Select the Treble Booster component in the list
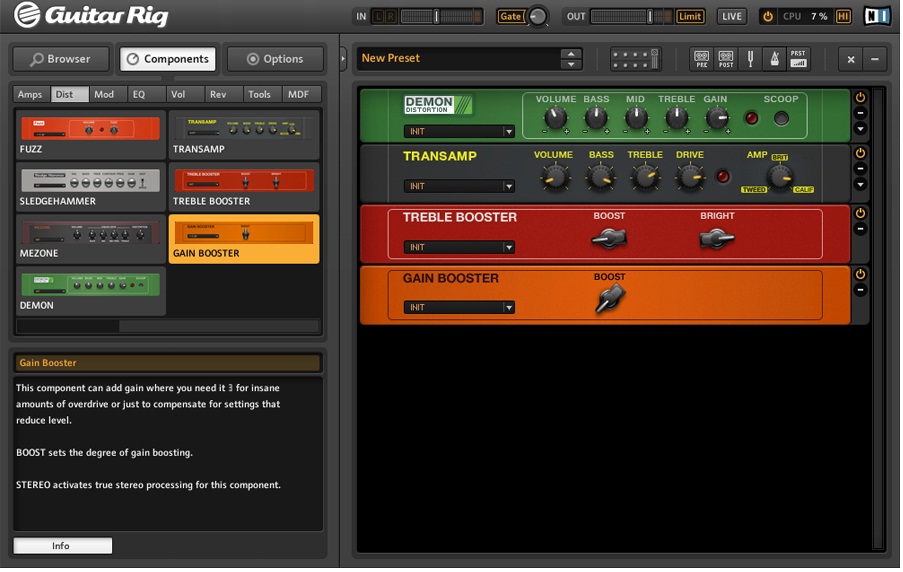 pos(244,187)
